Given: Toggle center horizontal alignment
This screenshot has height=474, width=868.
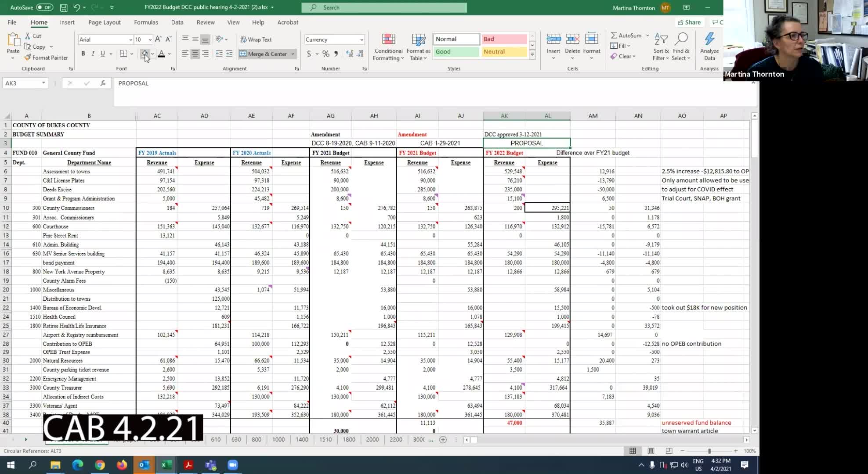Looking at the screenshot, I should pyautogui.click(x=195, y=54).
